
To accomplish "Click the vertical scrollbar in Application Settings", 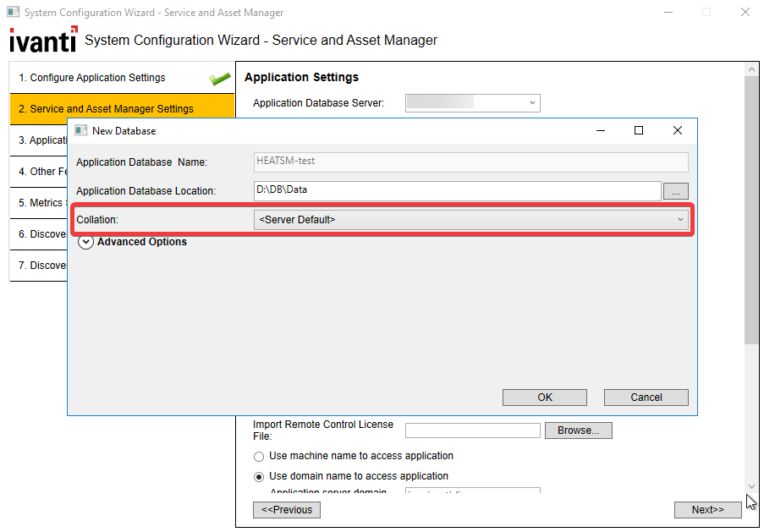I will coord(751,211).
